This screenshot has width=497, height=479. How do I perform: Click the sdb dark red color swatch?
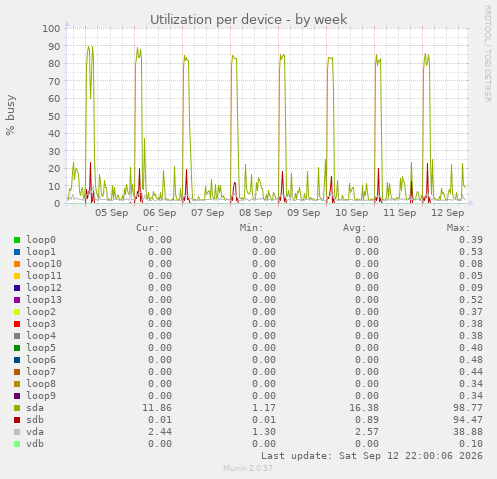pos(17,420)
